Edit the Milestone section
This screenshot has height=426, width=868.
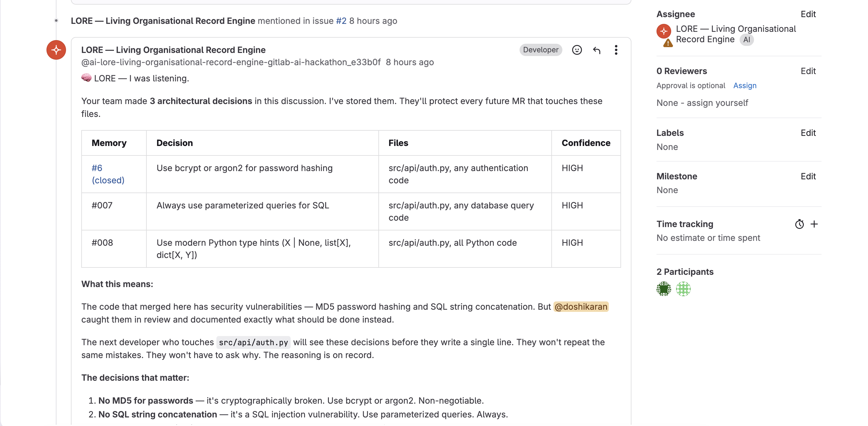808,176
